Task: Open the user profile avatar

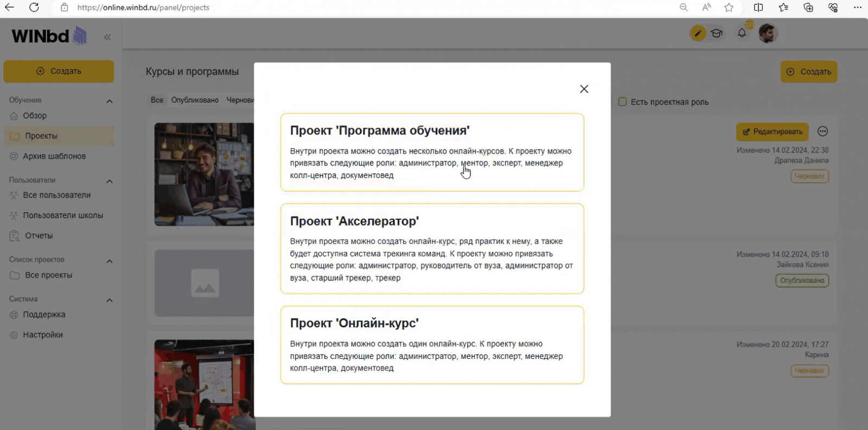Action: coord(768,34)
